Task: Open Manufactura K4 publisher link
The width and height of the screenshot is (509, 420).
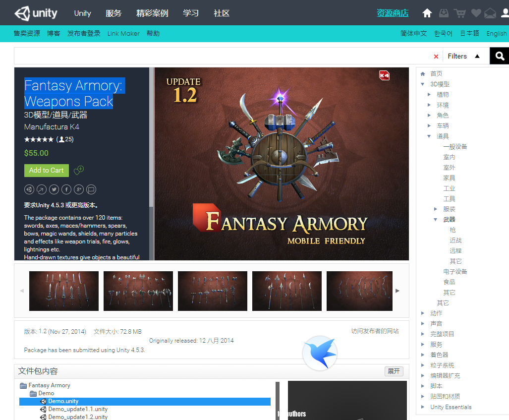Action: (52, 126)
